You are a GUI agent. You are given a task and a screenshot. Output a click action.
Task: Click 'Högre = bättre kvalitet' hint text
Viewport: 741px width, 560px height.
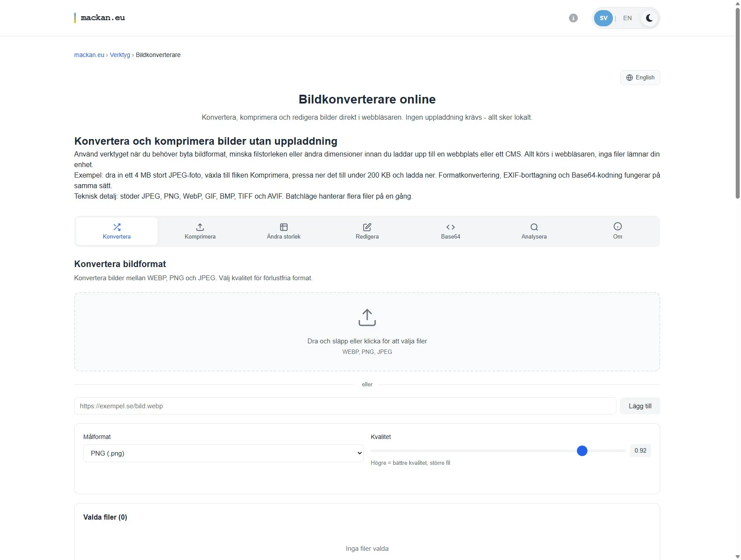pos(410,463)
